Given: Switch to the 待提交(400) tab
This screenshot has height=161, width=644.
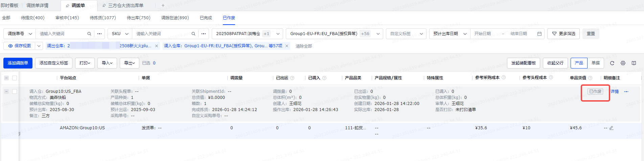Looking at the screenshot, I should [32, 18].
